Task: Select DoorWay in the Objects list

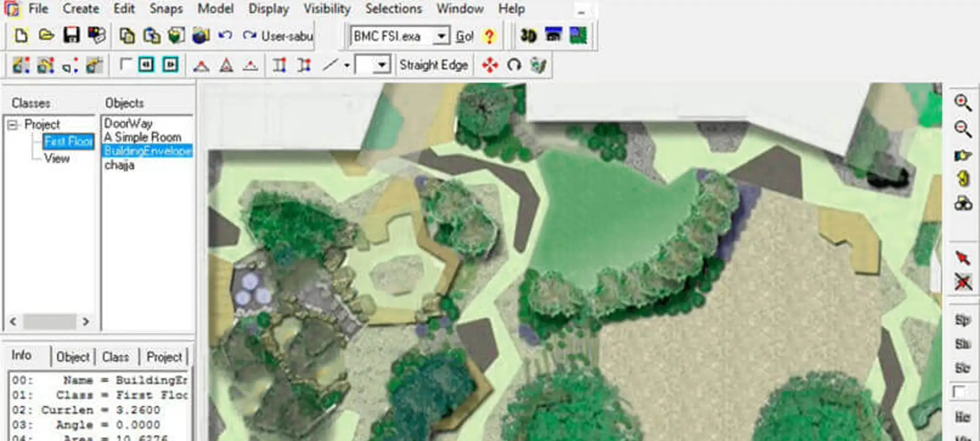Action: click(x=128, y=123)
